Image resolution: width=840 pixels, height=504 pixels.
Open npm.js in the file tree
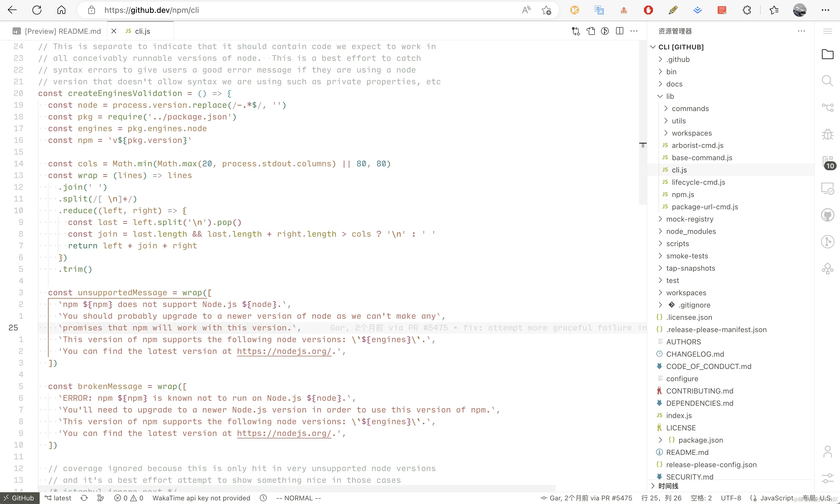(683, 195)
